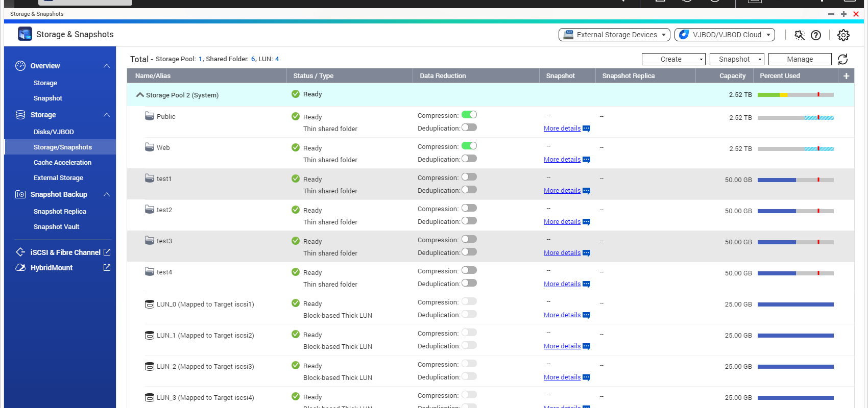The width and height of the screenshot is (868, 408).
Task: Open More details for LUN_0
Action: 562,315
